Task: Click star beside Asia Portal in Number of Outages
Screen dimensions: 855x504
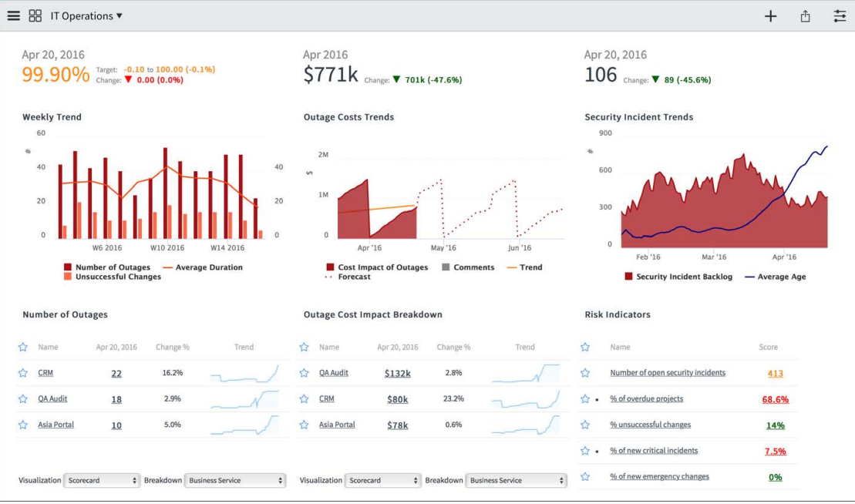Action: tap(23, 425)
